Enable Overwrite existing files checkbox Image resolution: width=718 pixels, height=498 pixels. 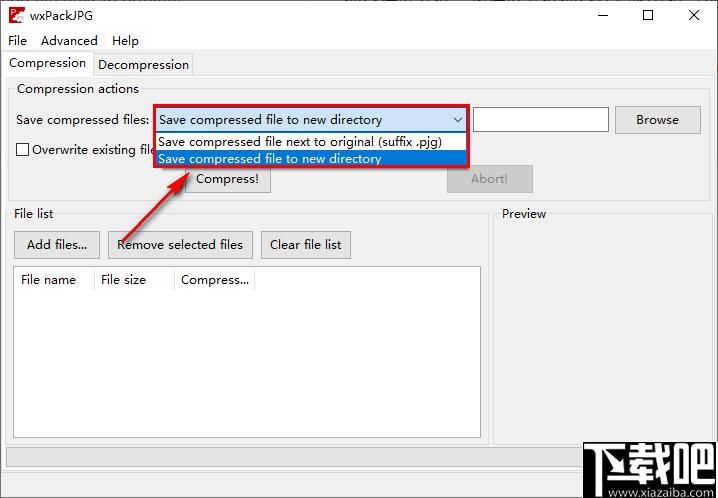click(22, 150)
